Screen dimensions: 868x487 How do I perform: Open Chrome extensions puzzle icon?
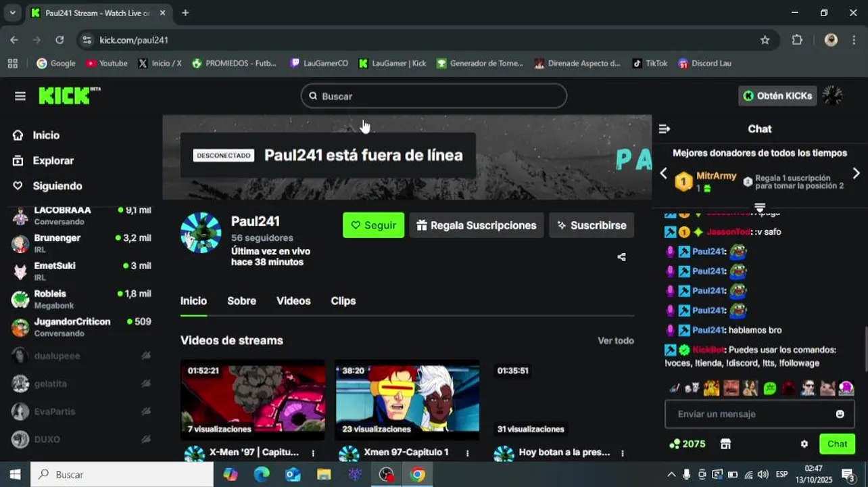(797, 40)
